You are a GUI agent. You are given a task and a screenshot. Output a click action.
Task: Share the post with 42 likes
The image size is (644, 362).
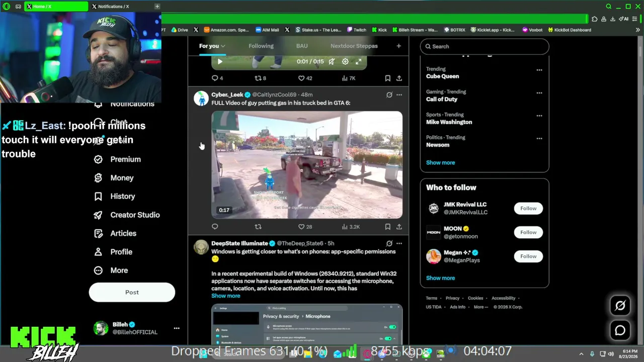point(399,78)
